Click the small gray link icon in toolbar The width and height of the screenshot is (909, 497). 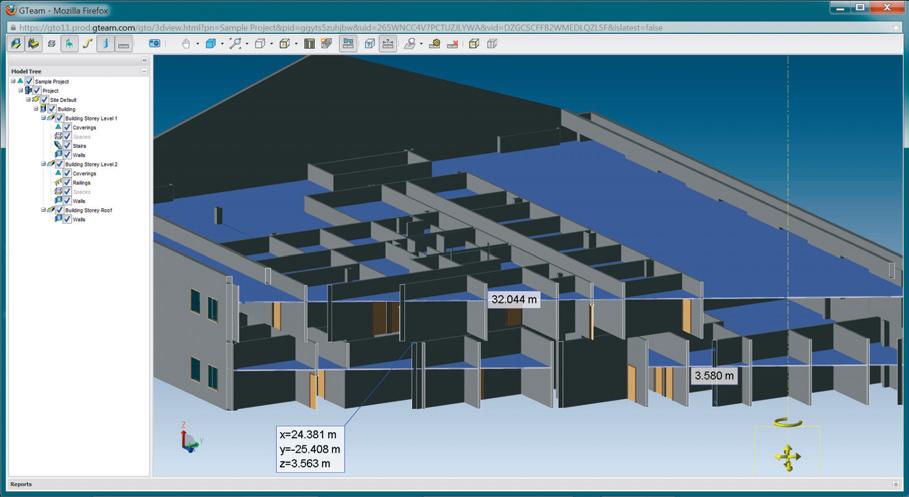[x=52, y=43]
